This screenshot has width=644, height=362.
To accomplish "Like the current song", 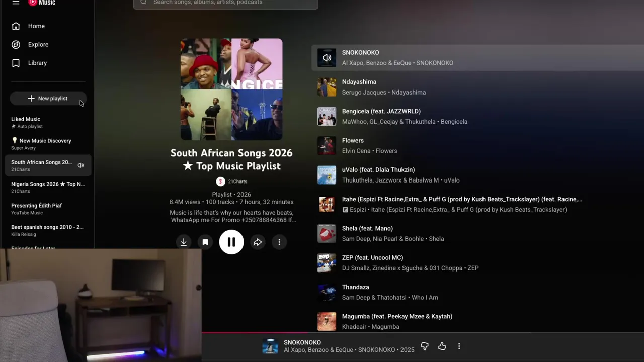I will (x=442, y=346).
